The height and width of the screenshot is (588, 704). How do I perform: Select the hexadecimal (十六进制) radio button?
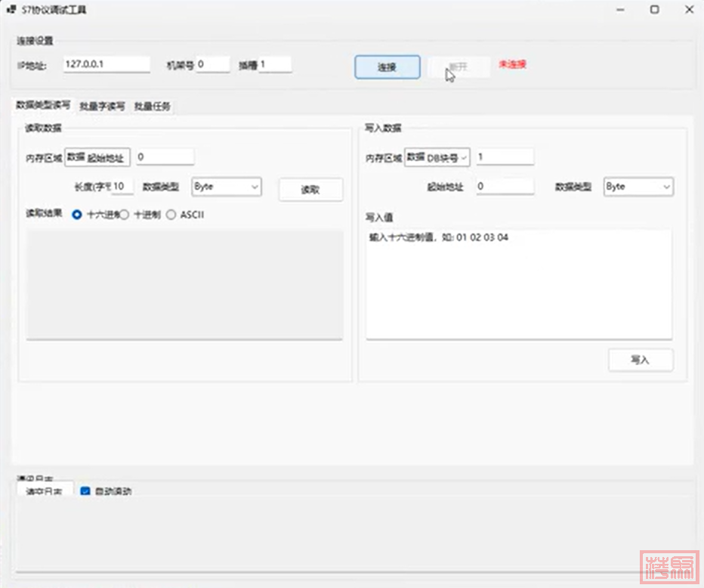click(x=77, y=215)
